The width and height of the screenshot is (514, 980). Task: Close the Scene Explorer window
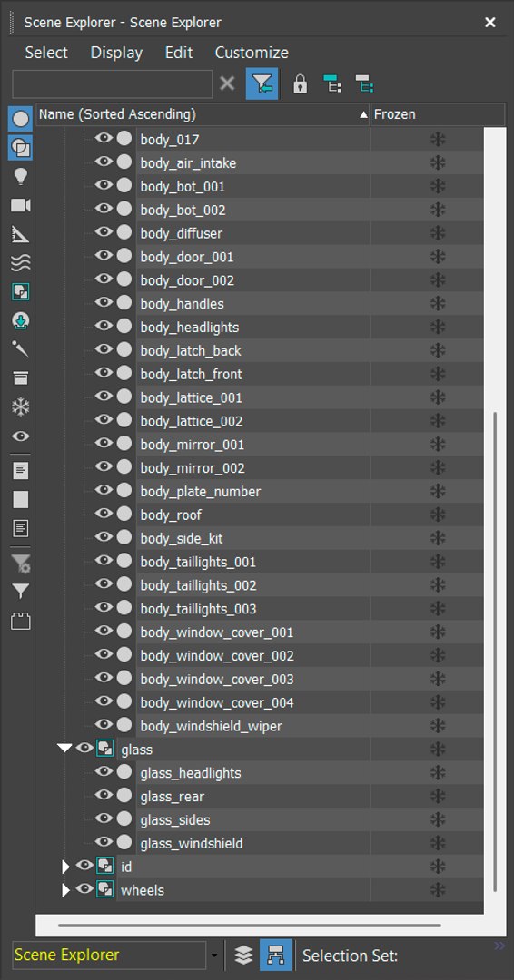click(490, 23)
